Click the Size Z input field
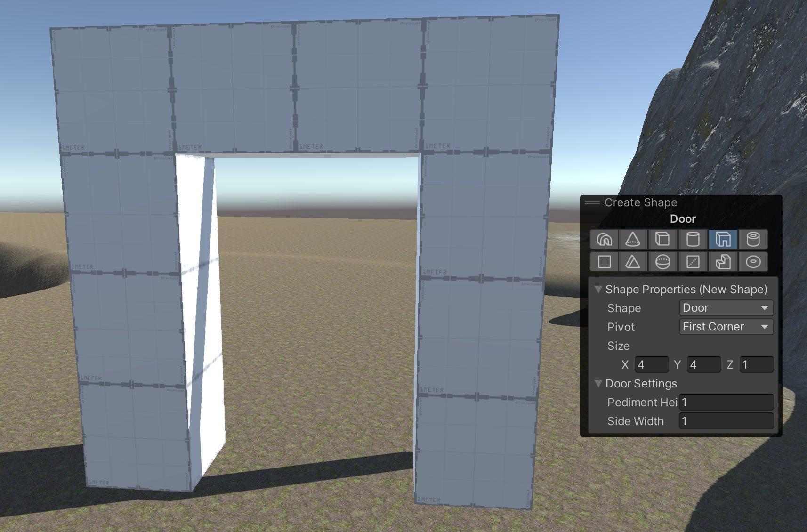The width and height of the screenshot is (807, 532). click(x=756, y=364)
